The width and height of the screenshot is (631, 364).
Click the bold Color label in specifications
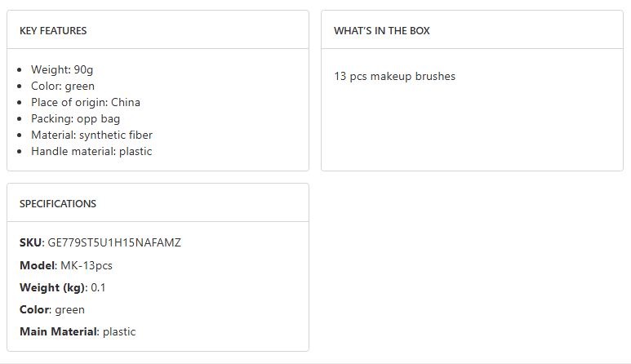[34, 310]
